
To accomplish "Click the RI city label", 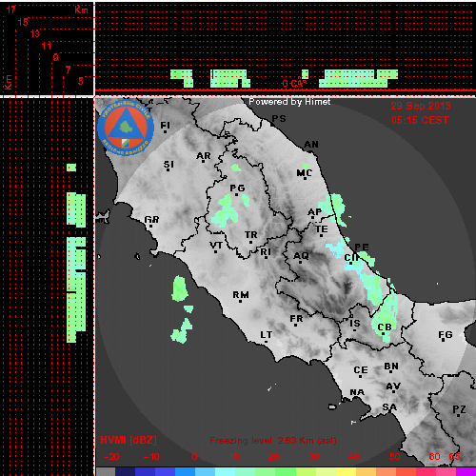I will (266, 252).
